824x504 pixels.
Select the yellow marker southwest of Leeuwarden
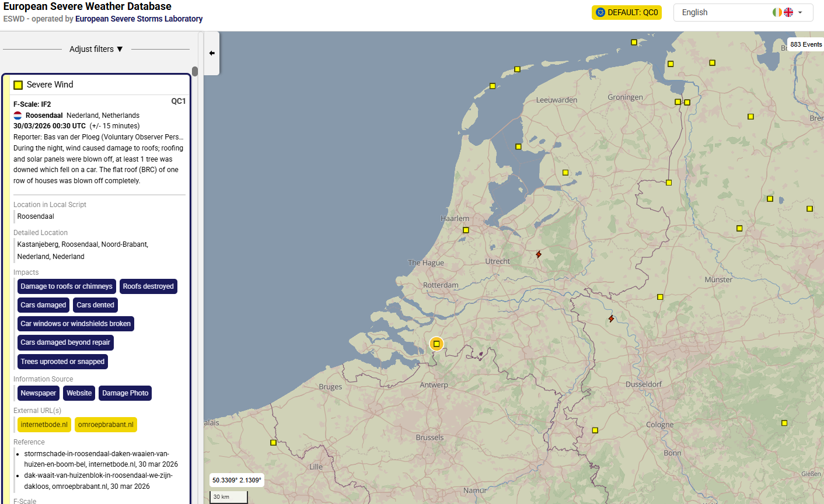518,146
